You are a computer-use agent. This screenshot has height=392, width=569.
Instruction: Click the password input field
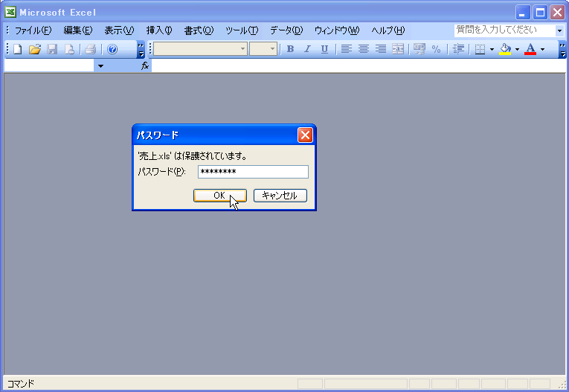[x=254, y=172]
